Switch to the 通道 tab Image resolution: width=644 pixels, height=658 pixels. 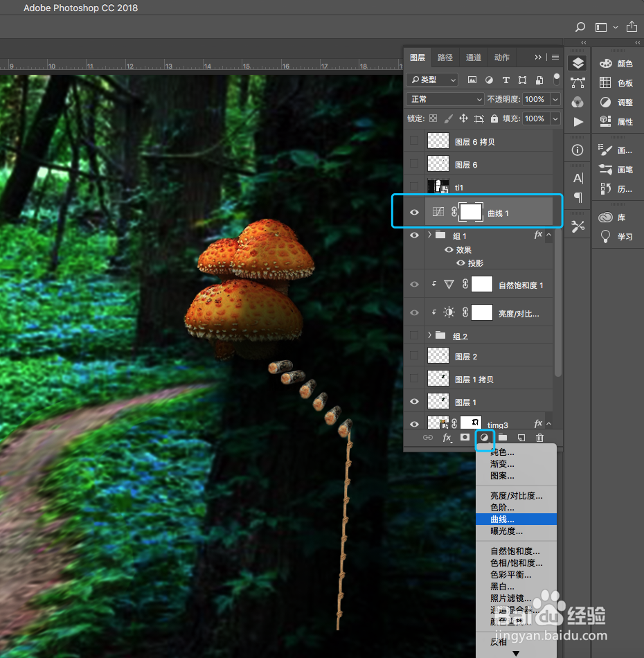(474, 57)
